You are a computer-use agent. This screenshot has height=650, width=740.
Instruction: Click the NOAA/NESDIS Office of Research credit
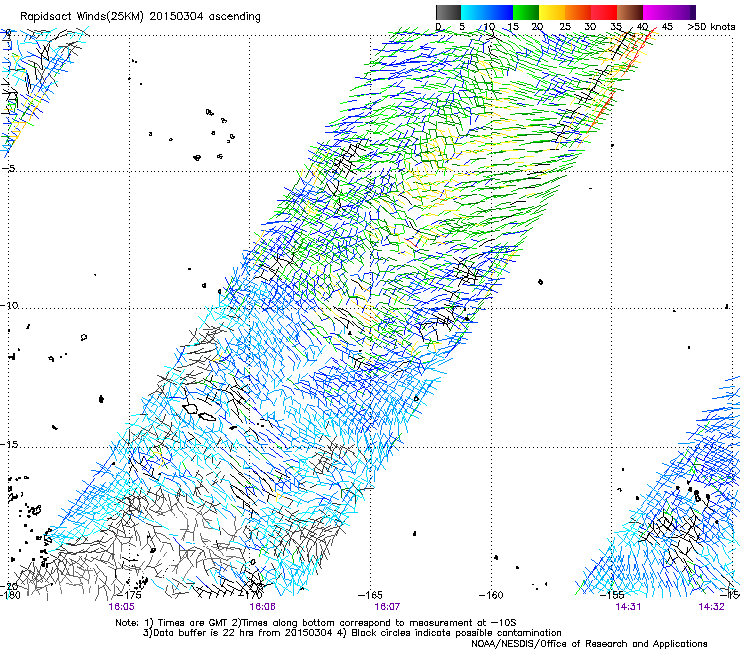click(589, 644)
